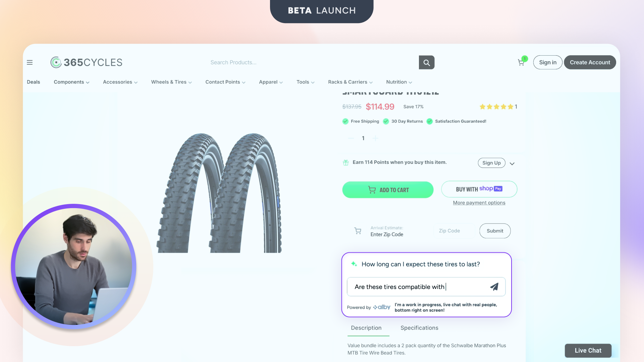The height and width of the screenshot is (362, 644).
Task: Click 30 Day Returns badge
Action: coord(403,121)
